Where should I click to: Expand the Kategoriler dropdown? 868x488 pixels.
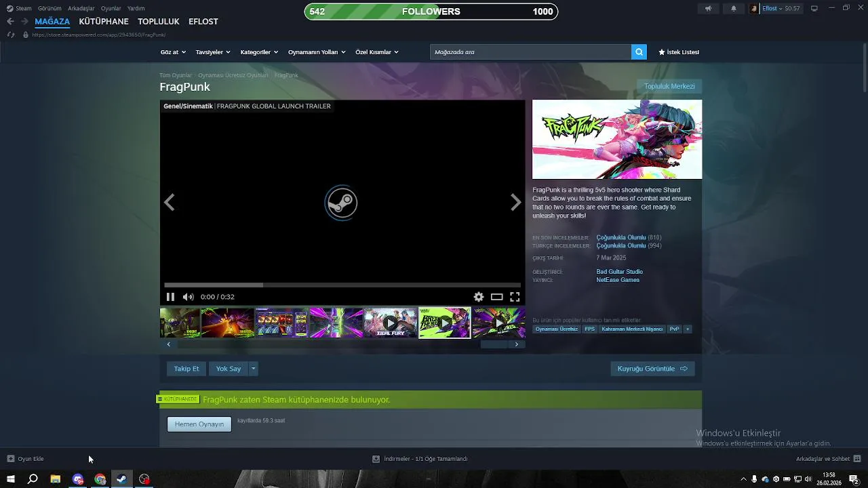(x=259, y=52)
